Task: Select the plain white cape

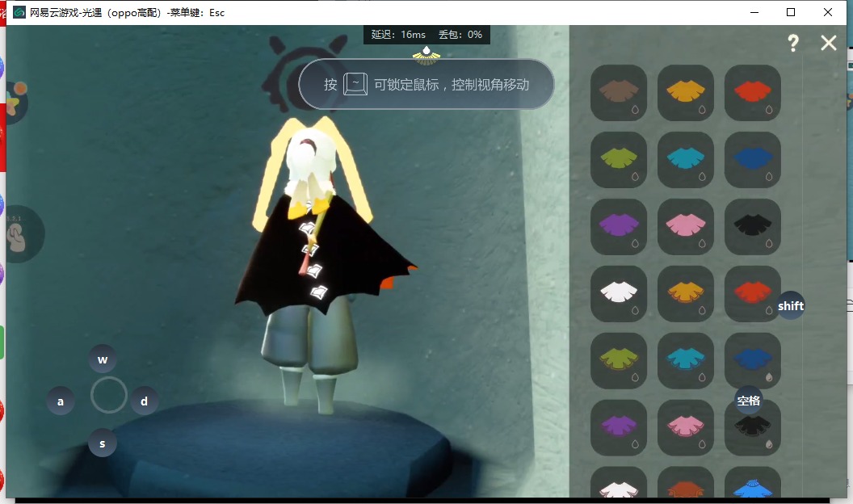Action: click(619, 293)
